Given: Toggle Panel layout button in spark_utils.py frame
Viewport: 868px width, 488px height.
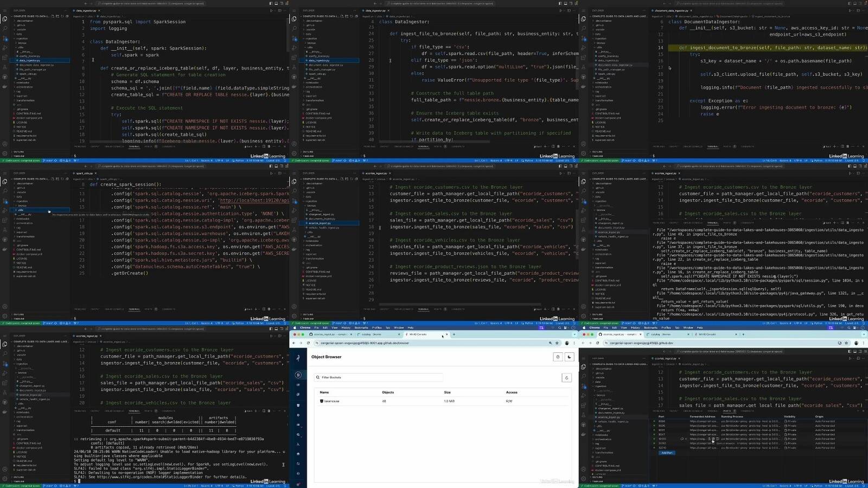Looking at the screenshot, I should [275, 166].
